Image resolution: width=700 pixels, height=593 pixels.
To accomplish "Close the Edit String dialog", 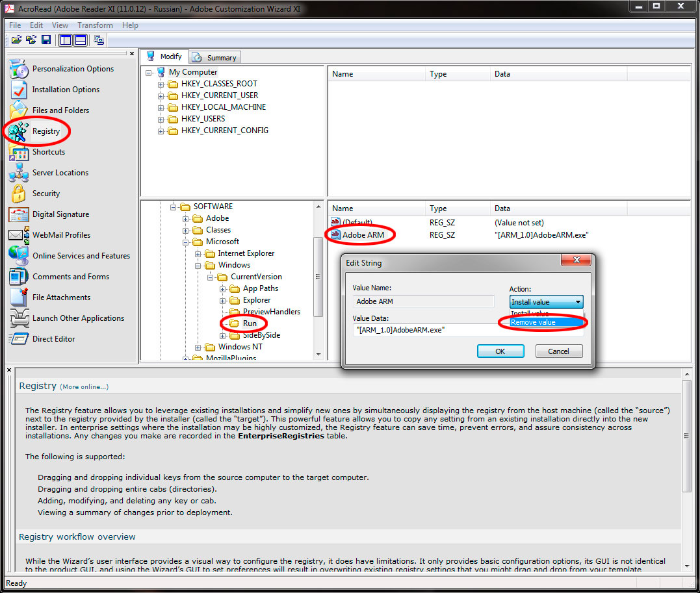I will point(577,260).
